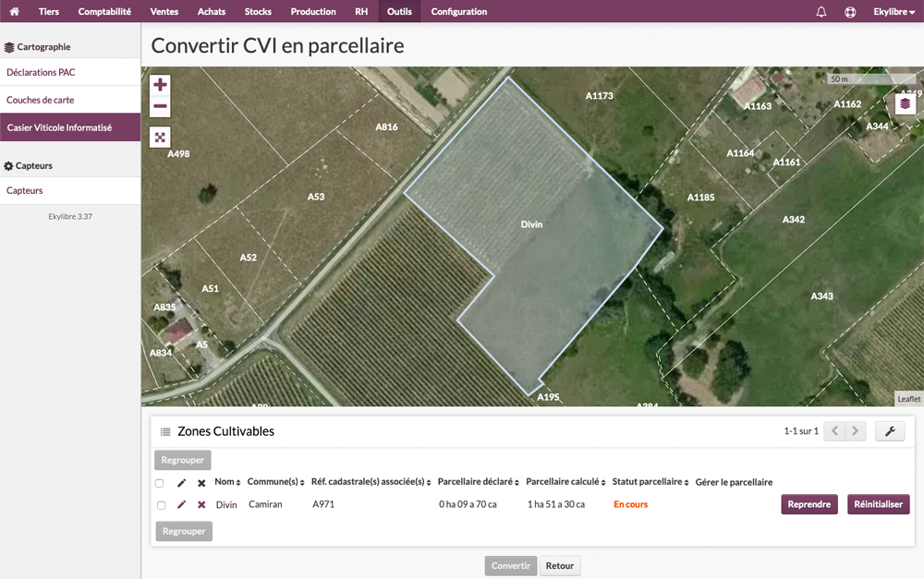924x579 pixels.
Task: Click the pencil icon in table header
Action: (181, 483)
